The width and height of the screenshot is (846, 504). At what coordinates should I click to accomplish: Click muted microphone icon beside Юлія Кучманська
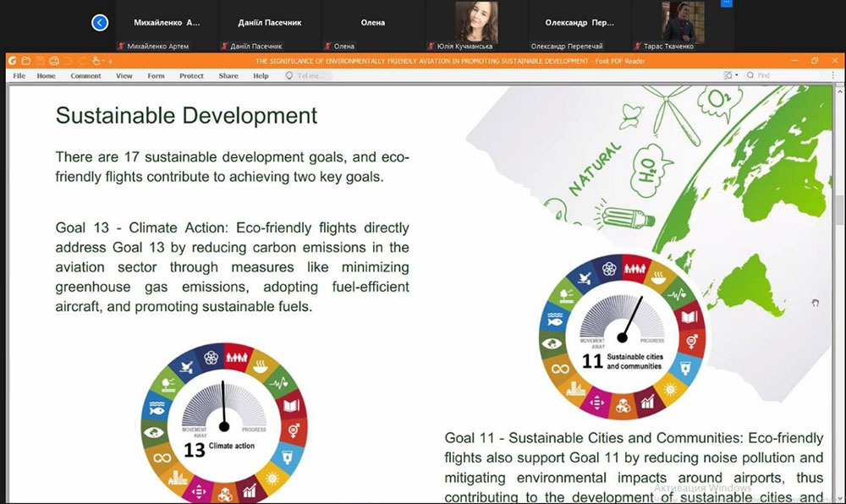pyautogui.click(x=431, y=47)
